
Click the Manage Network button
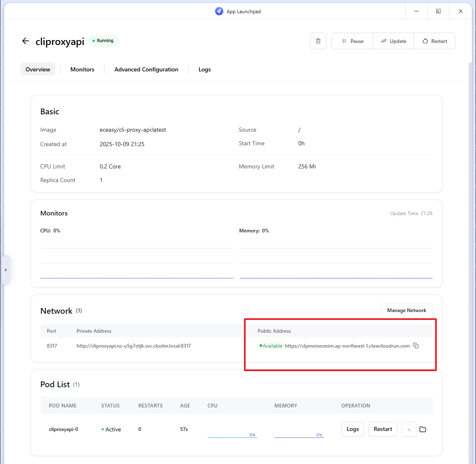(406, 310)
